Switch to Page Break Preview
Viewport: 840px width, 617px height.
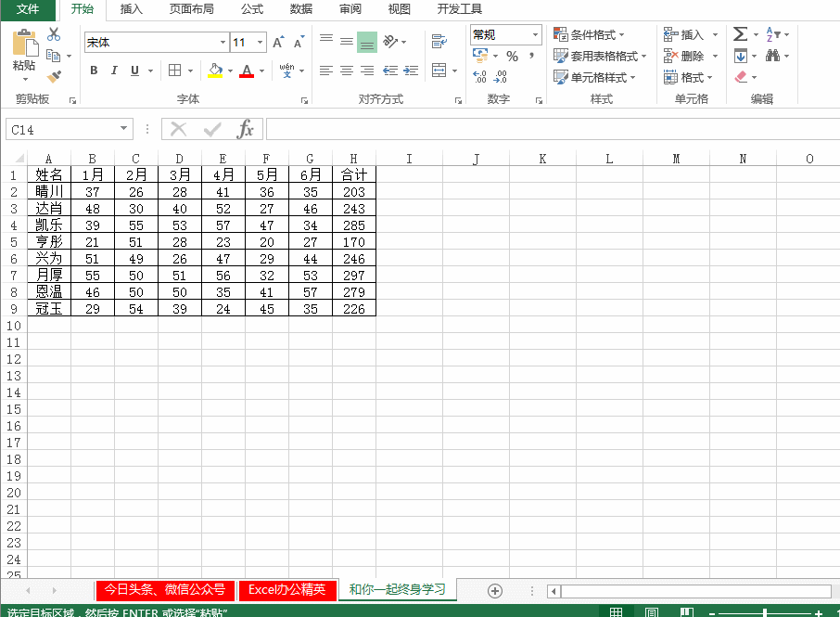pyautogui.click(x=687, y=612)
